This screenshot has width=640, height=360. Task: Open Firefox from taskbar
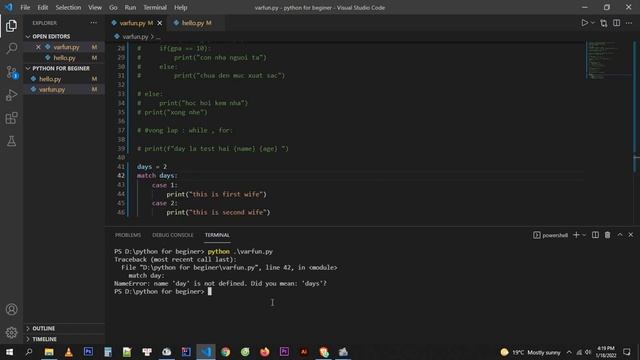(x=264, y=352)
